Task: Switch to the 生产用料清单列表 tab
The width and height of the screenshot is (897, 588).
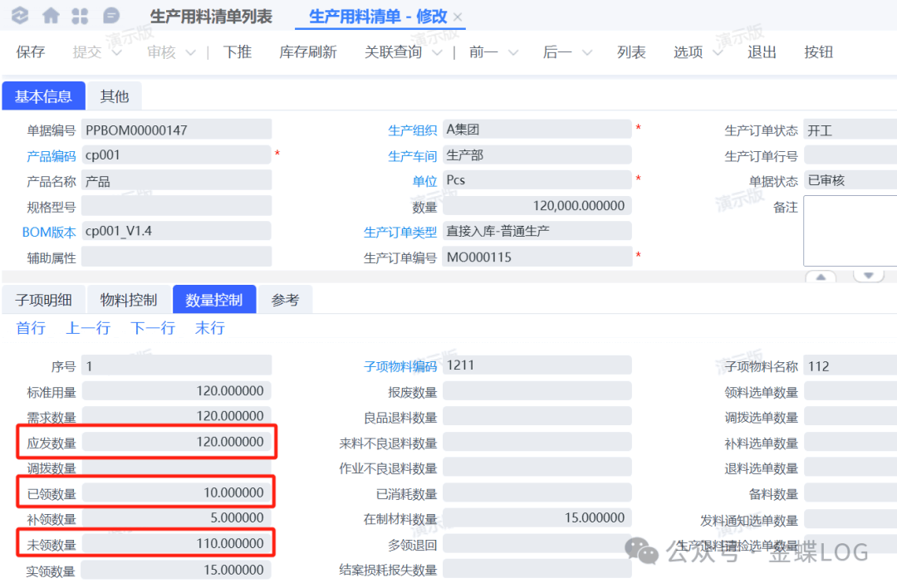Action: tap(211, 17)
